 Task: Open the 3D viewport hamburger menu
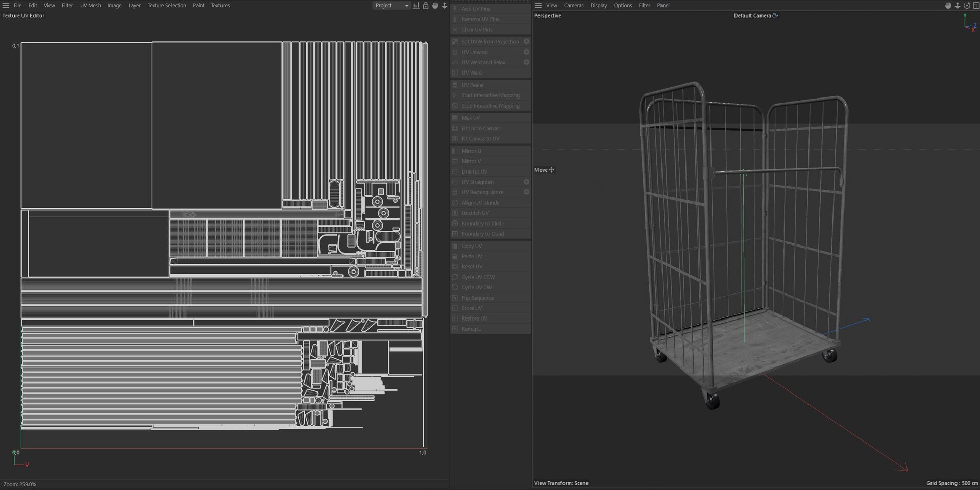538,5
